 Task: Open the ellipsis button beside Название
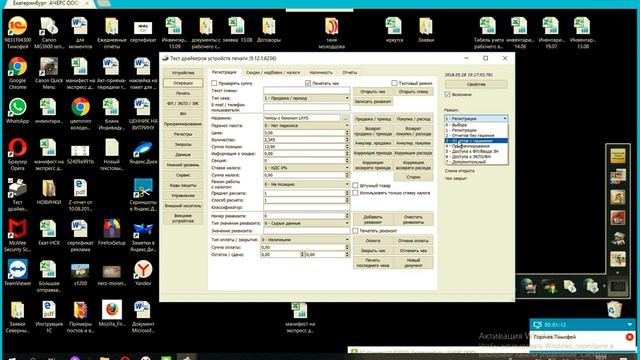[x=346, y=118]
